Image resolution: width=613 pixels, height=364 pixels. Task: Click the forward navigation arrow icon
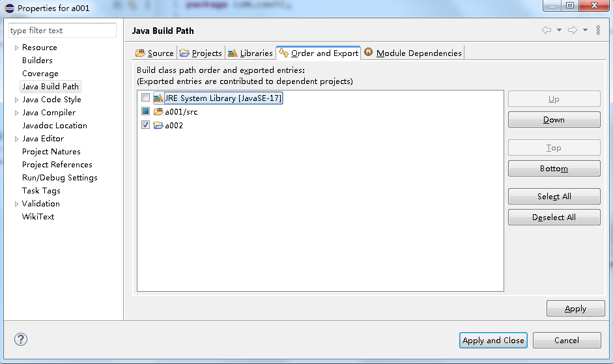573,30
